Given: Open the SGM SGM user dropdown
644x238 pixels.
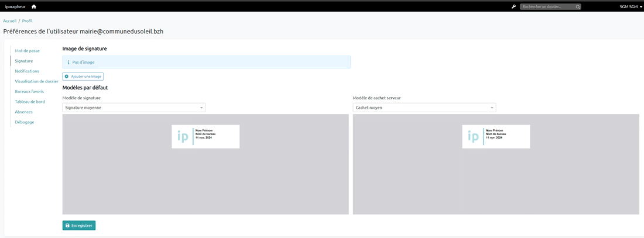Looking at the screenshot, I should [631, 6].
